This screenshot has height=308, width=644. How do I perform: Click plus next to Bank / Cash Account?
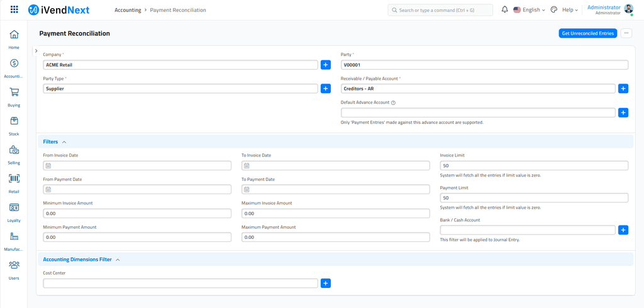[x=623, y=230]
